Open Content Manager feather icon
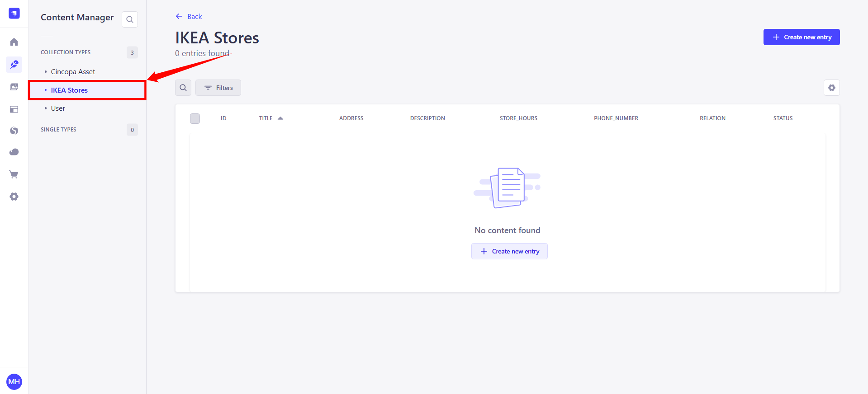 coord(14,65)
